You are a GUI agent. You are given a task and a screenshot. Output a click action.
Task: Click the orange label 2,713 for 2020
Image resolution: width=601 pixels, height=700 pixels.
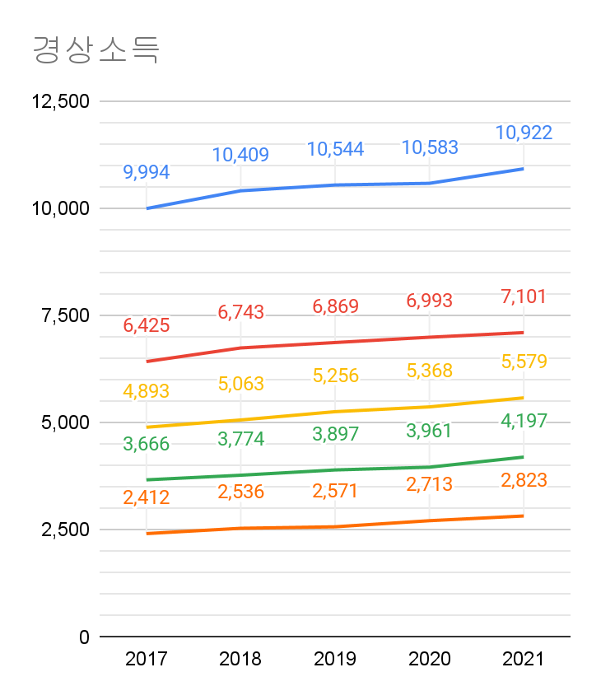click(x=429, y=484)
